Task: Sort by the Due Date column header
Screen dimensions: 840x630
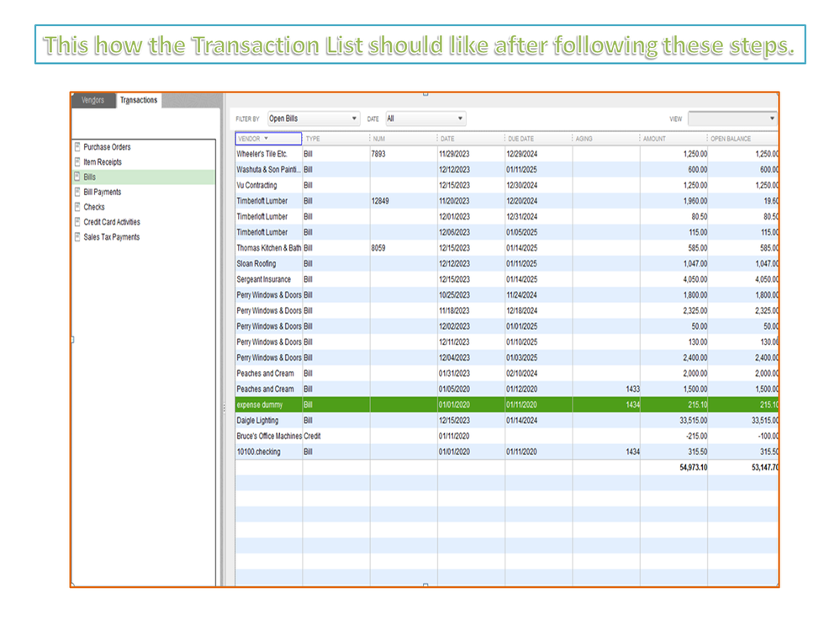Action: [538, 138]
